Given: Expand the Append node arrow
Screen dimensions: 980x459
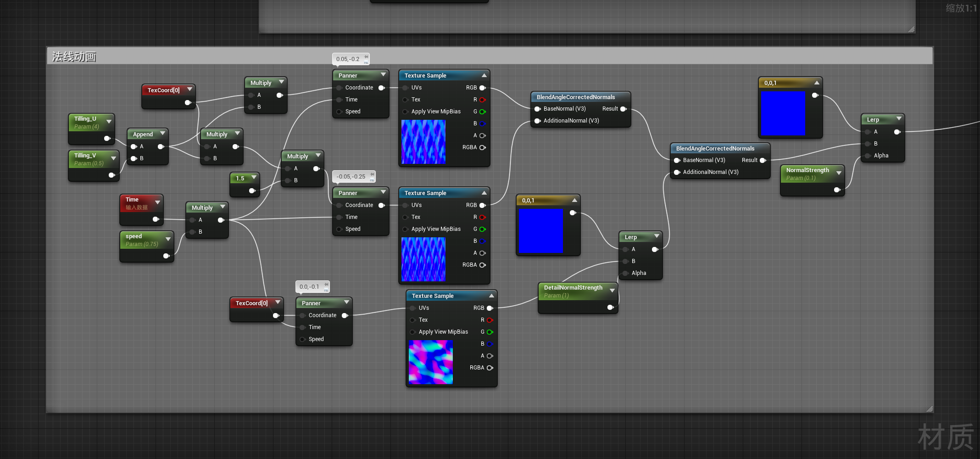Looking at the screenshot, I should click(162, 134).
